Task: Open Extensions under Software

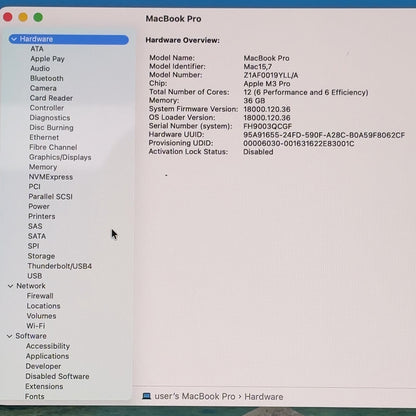Action: [44, 387]
